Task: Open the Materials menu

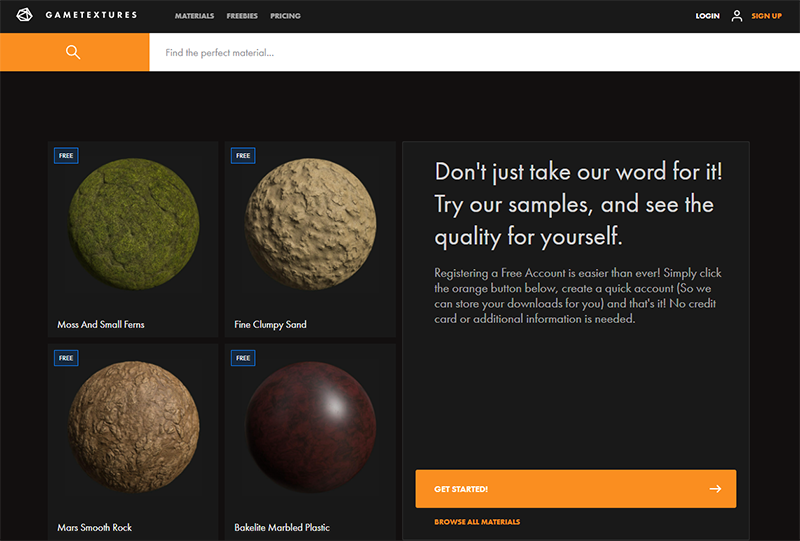Action: [x=194, y=16]
